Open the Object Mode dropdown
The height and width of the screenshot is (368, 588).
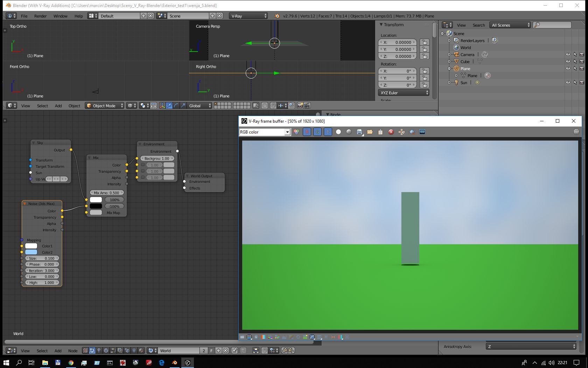pos(105,105)
